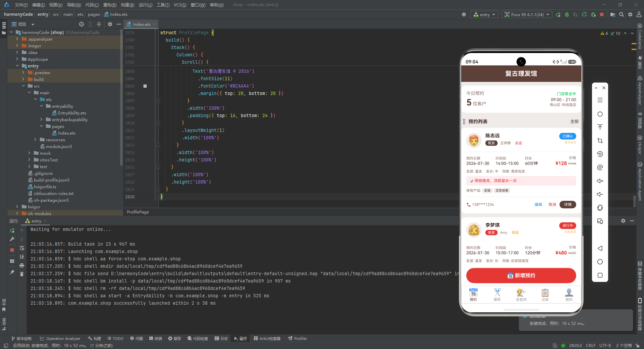This screenshot has width=644, height=349.
Task: Collapse the pages folder
Action: point(41,126)
